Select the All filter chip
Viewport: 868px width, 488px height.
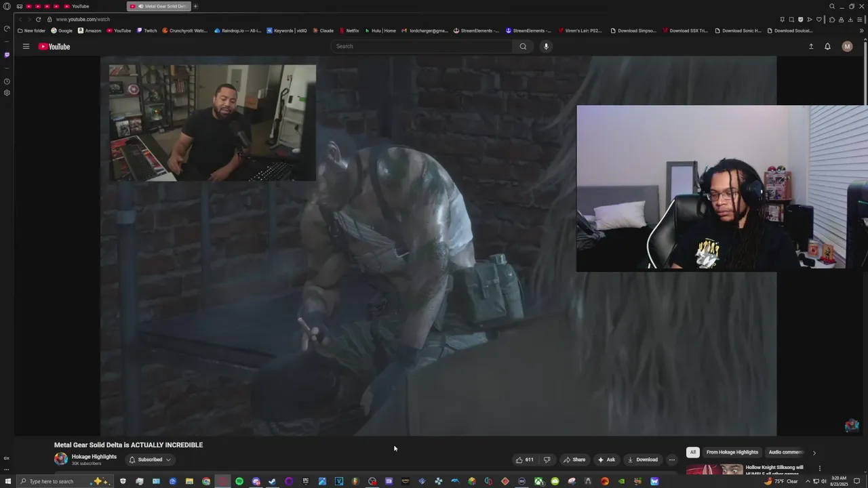coord(692,452)
